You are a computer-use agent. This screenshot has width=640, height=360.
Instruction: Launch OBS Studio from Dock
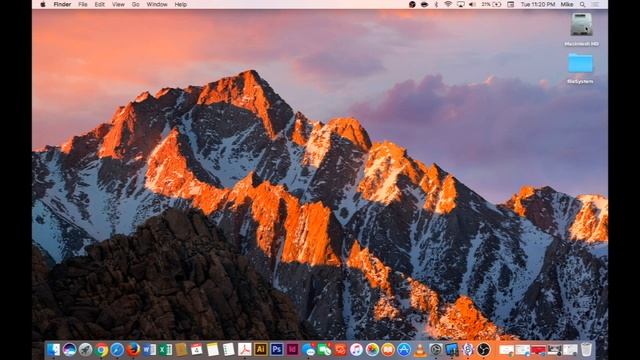point(484,350)
